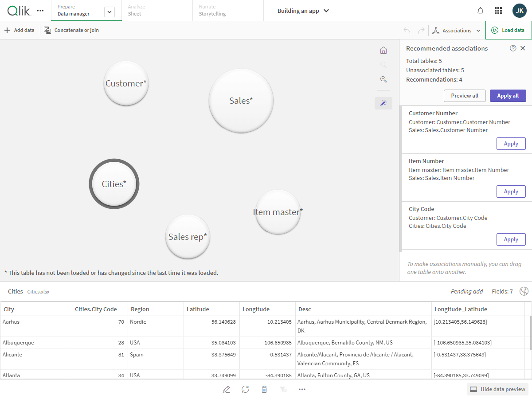Click the Longitude_Latitude column header
The image size is (532, 399).
(x=478, y=309)
